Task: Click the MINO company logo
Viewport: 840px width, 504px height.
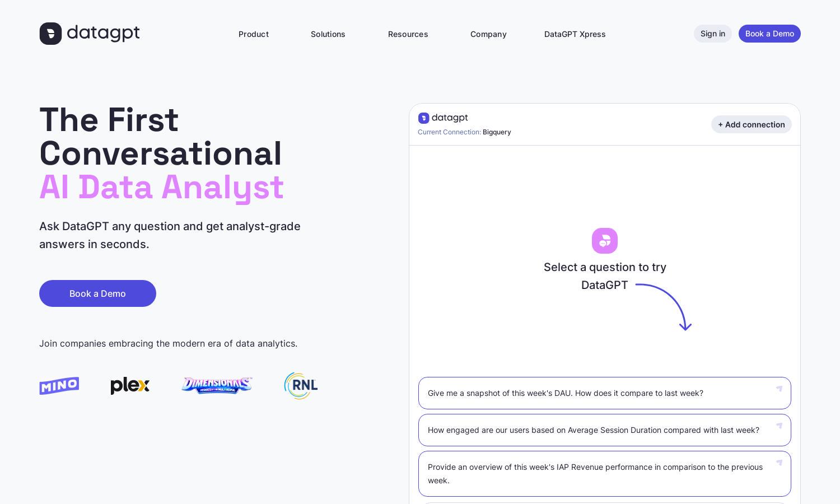Action: (x=59, y=386)
